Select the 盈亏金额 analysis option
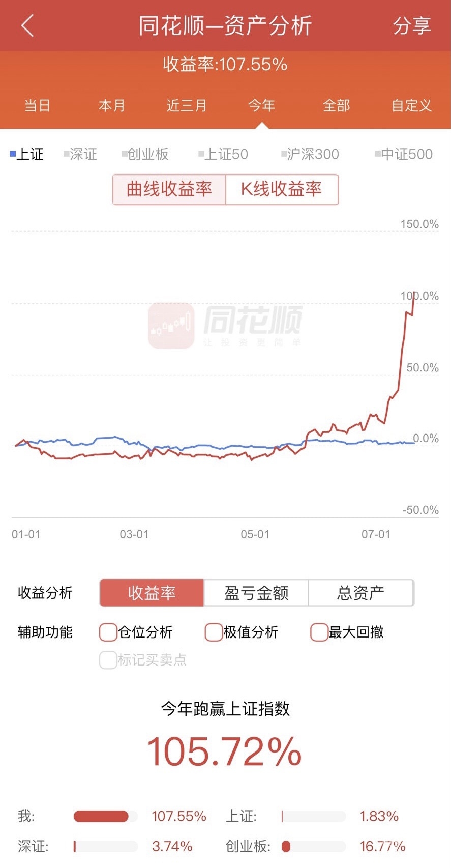The image size is (451, 868). [256, 593]
